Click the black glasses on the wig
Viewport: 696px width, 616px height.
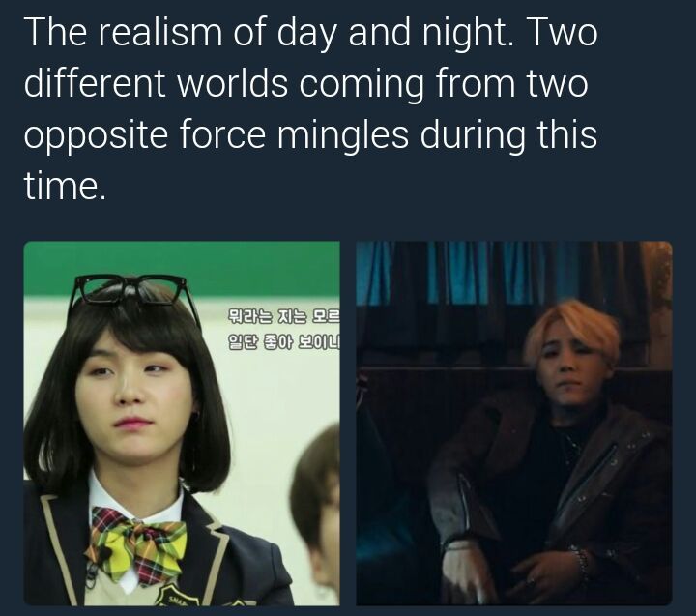(133, 297)
